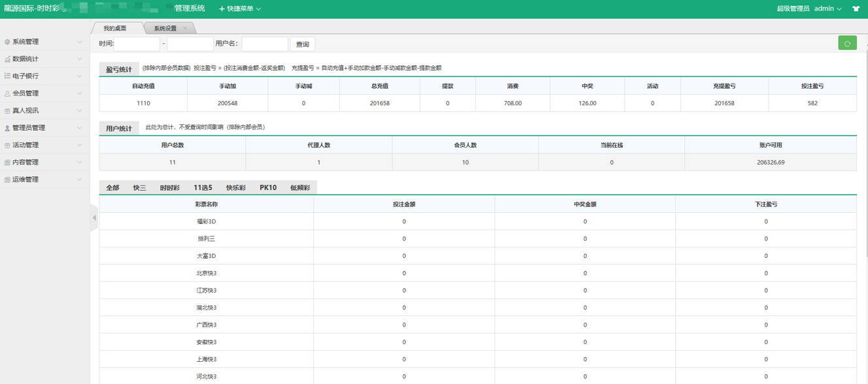Image resolution: width=868 pixels, height=384 pixels.
Task: Collapse sidebar using the left arrow handle
Action: tap(93, 218)
